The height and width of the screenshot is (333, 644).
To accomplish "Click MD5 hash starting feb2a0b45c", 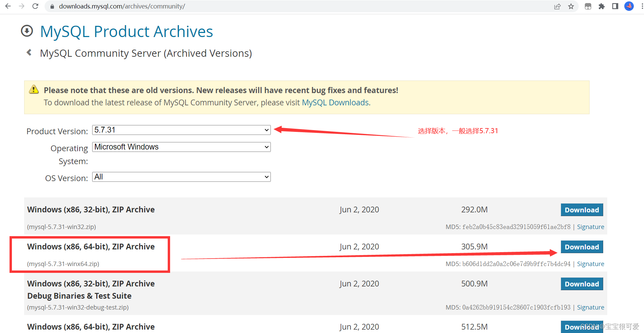I will [x=516, y=227].
